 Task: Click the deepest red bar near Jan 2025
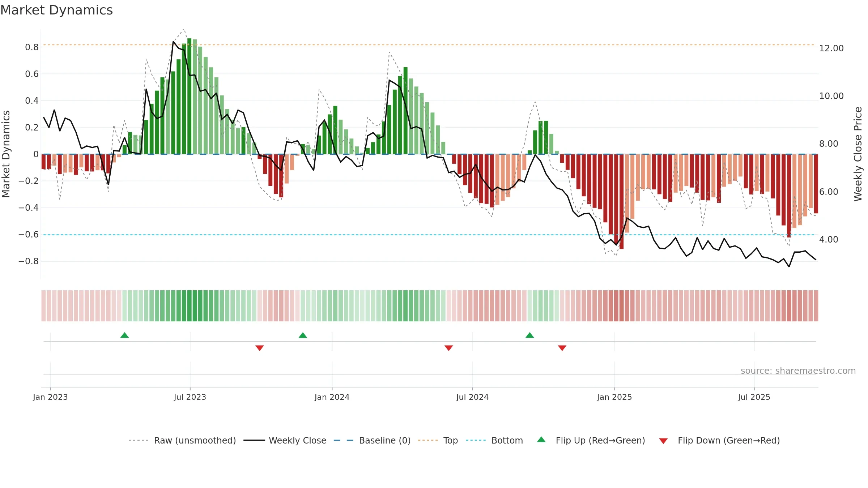(621, 201)
